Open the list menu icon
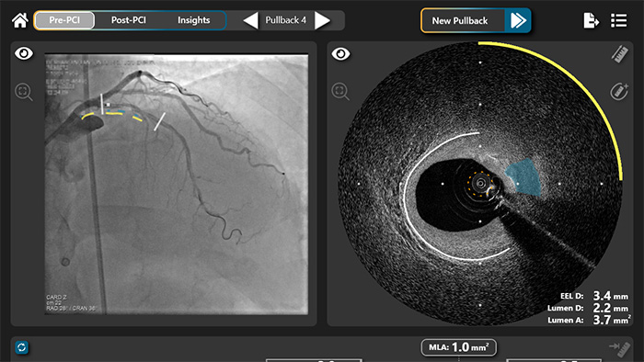644x362 pixels. 618,20
